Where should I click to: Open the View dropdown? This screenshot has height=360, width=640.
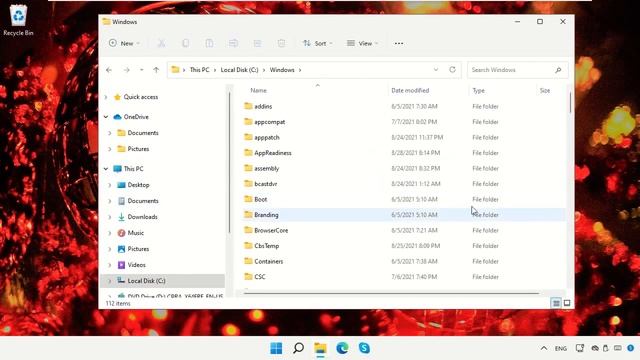(x=362, y=43)
